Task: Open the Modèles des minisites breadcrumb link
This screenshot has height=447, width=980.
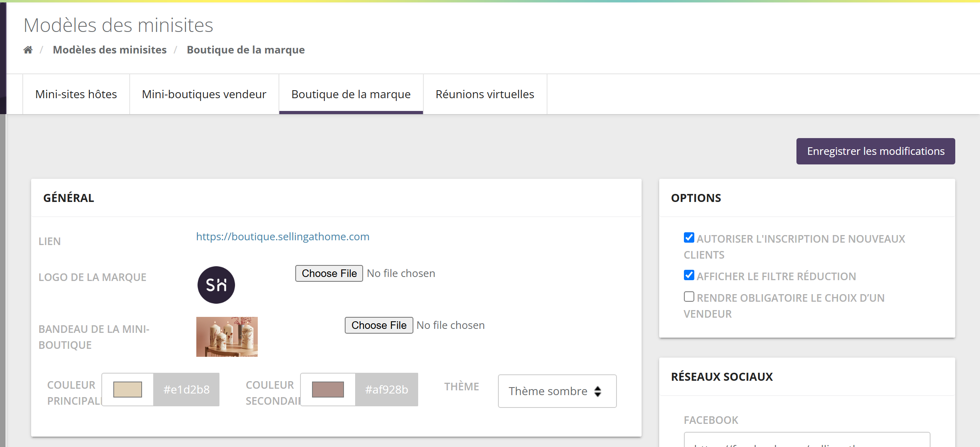Action: click(110, 50)
